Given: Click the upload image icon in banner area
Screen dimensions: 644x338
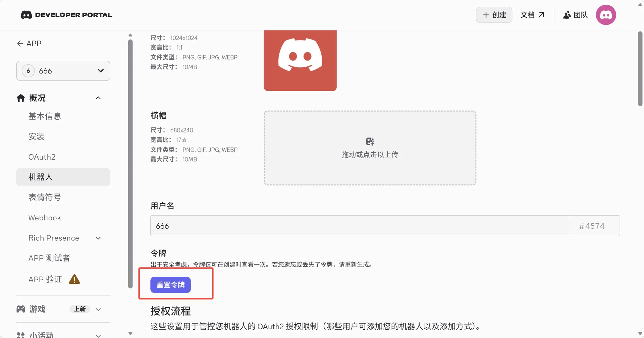Looking at the screenshot, I should [370, 142].
